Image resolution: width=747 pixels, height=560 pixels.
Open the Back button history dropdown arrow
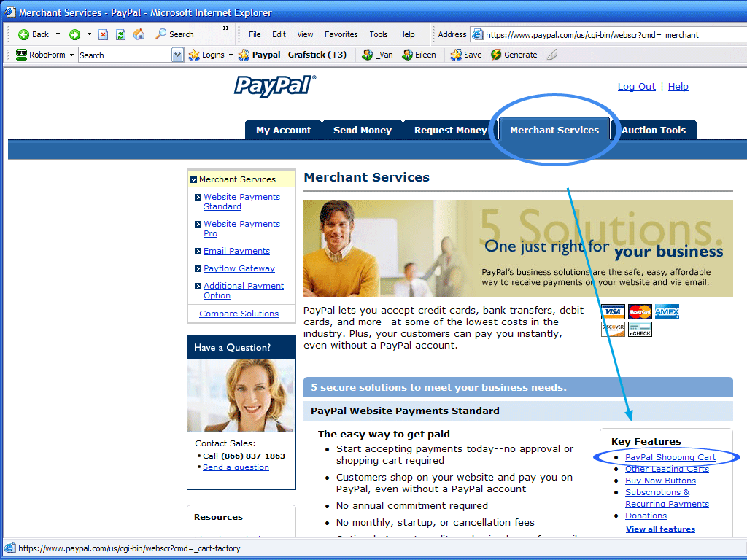point(58,34)
